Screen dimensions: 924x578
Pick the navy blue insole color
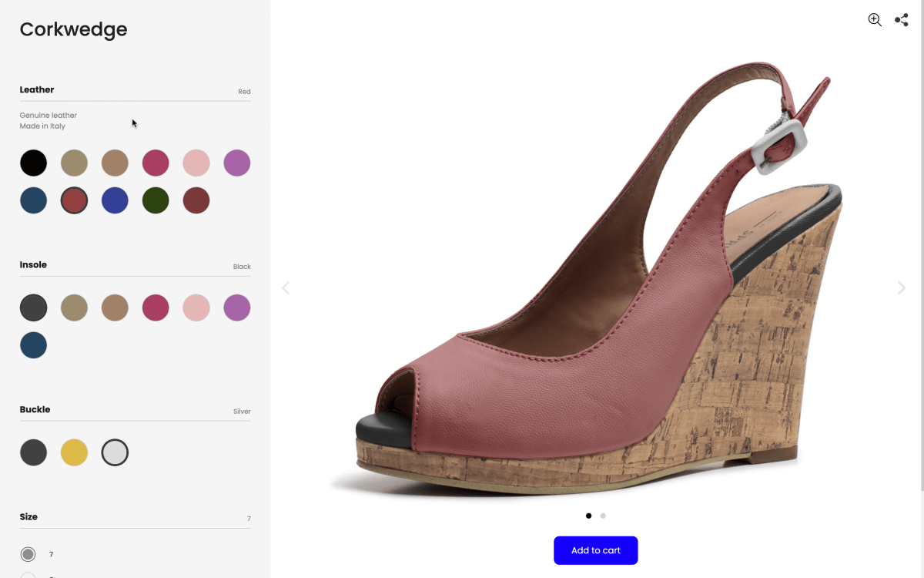pos(34,344)
